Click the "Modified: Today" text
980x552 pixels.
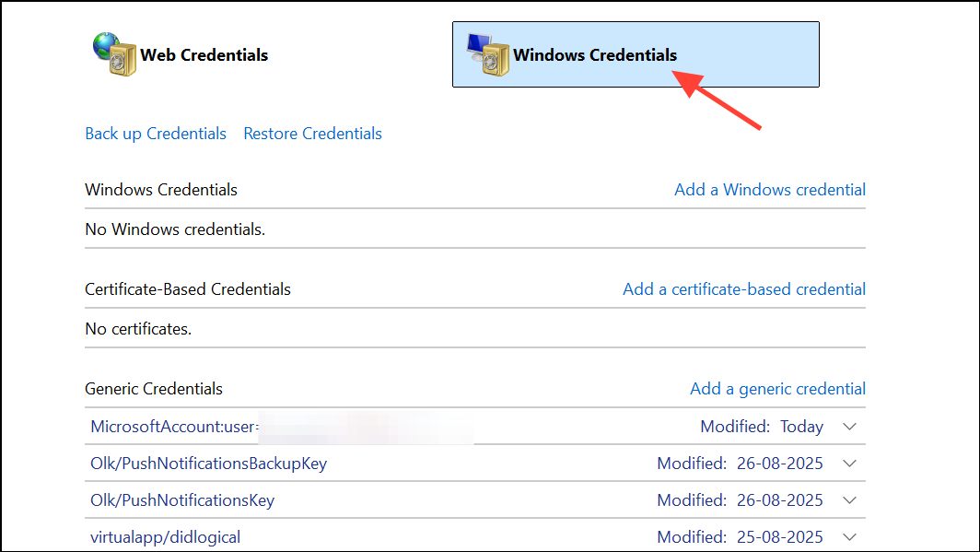762,427
